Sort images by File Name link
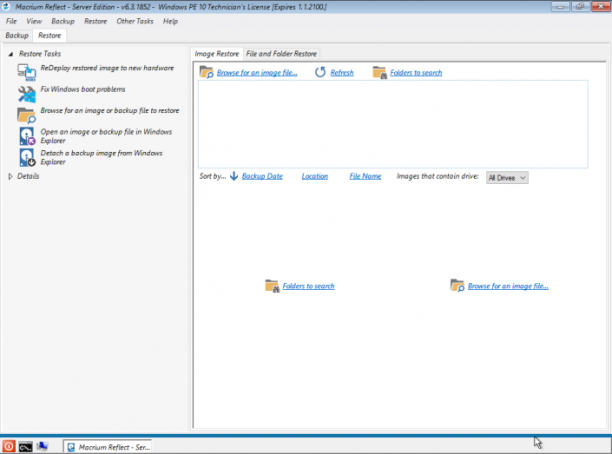This screenshot has width=612, height=454. pos(365,176)
